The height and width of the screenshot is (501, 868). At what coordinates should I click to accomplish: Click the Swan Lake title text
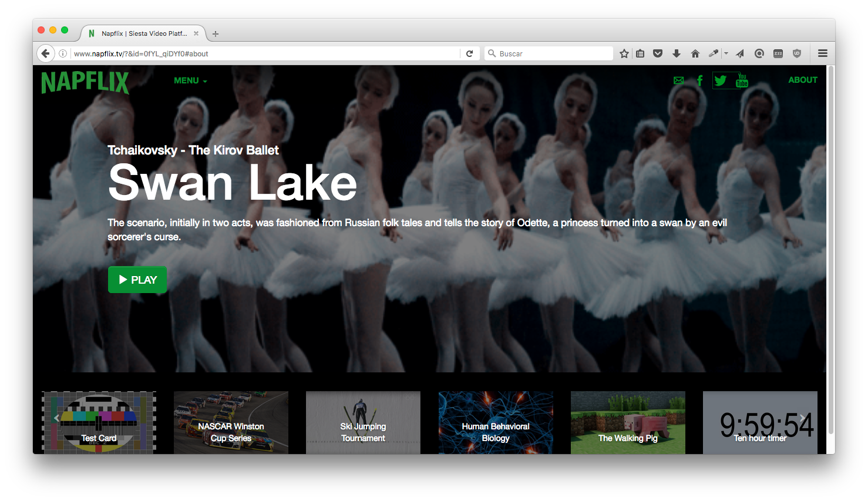[x=233, y=183]
